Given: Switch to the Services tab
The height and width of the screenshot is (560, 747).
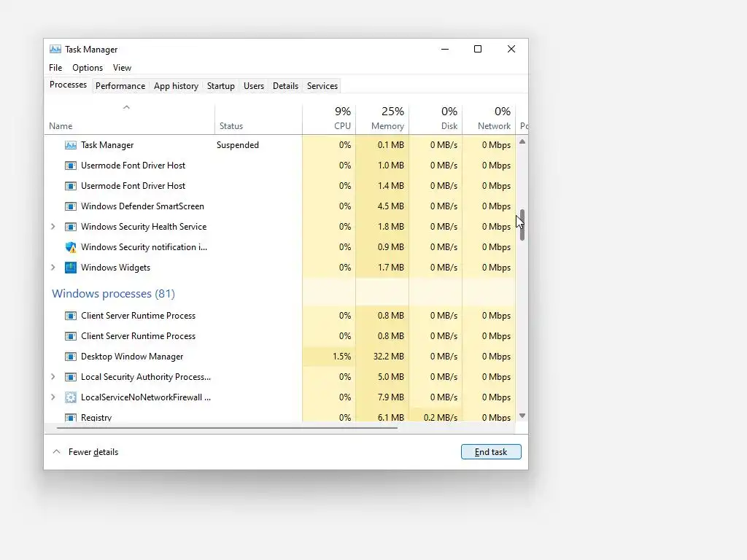Looking at the screenshot, I should click(x=322, y=86).
